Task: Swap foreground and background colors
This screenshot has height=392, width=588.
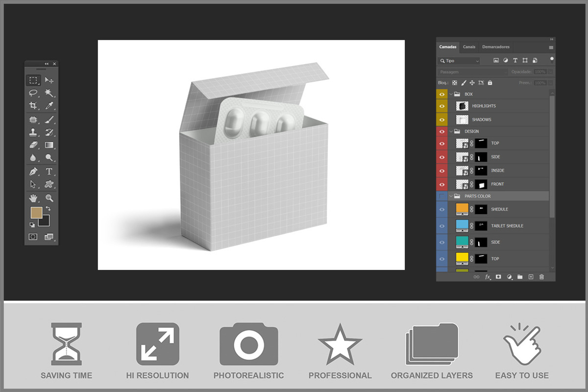Action: point(48,209)
